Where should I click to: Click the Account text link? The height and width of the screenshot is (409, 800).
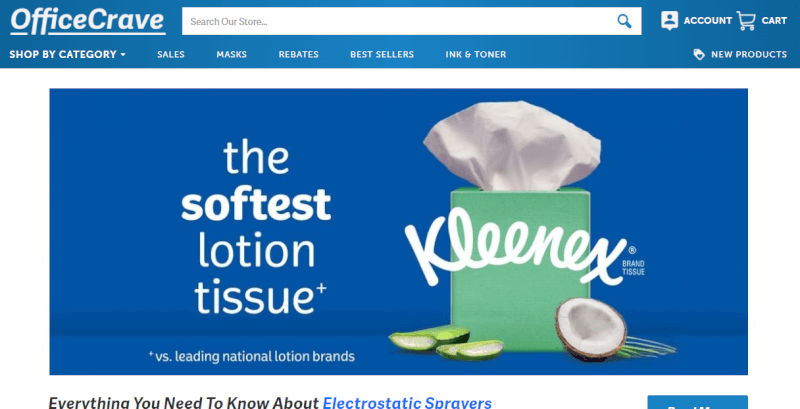click(x=708, y=21)
